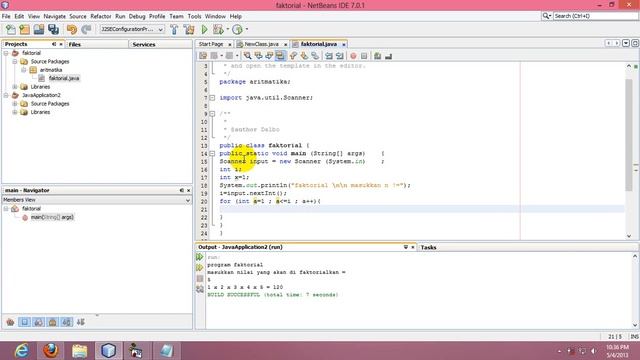This screenshot has height=360, width=640.
Task: Open the Debug menu
Action: pos(137,16)
